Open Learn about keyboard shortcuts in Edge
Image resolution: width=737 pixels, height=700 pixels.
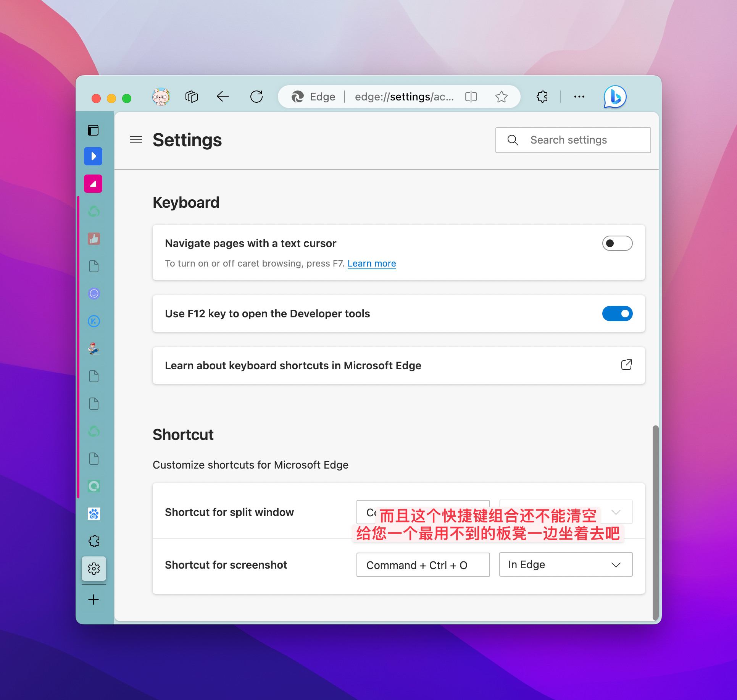(x=399, y=365)
